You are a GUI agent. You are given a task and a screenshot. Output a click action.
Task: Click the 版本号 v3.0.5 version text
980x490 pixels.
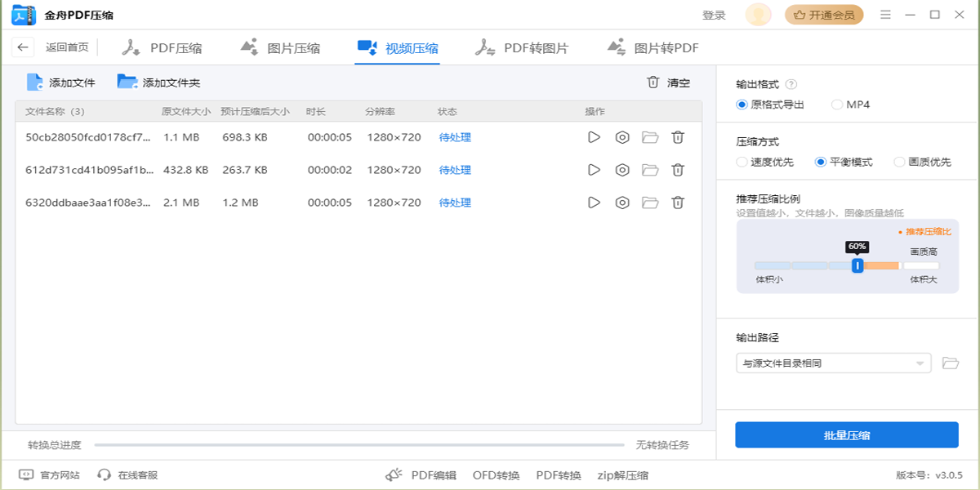pyautogui.click(x=929, y=475)
